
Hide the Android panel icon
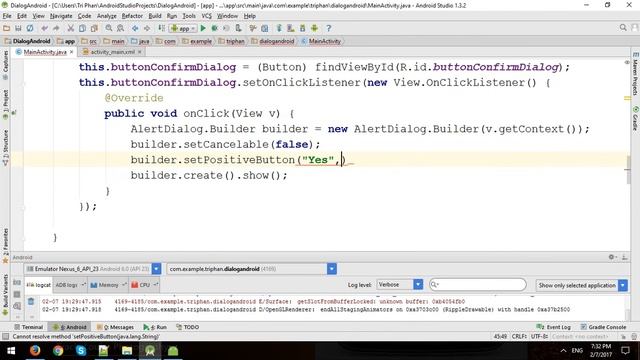pos(624,257)
